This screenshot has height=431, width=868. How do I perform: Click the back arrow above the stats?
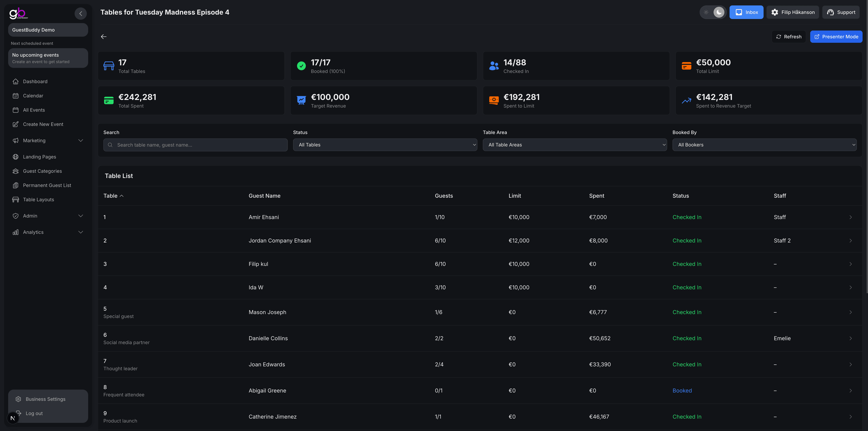point(104,36)
